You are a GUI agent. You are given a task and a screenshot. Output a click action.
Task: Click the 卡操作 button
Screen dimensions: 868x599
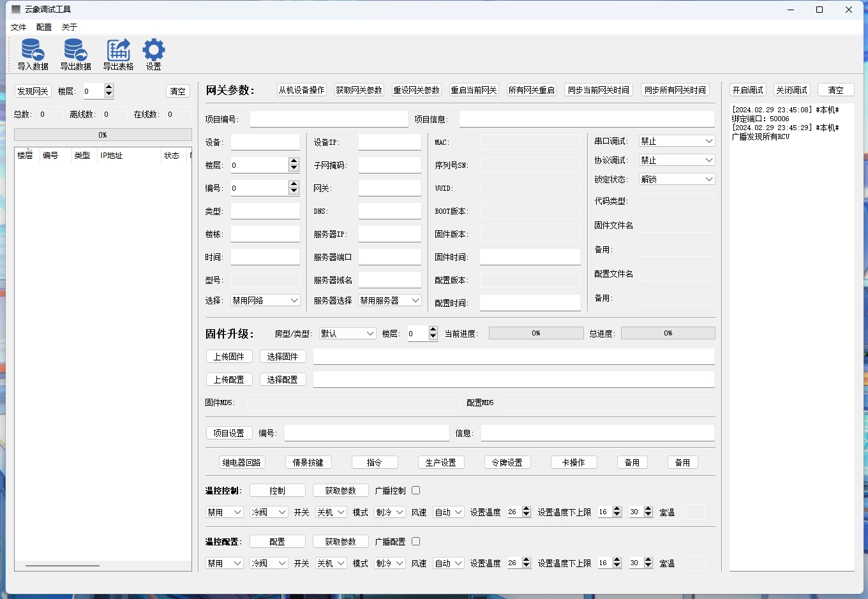point(574,462)
